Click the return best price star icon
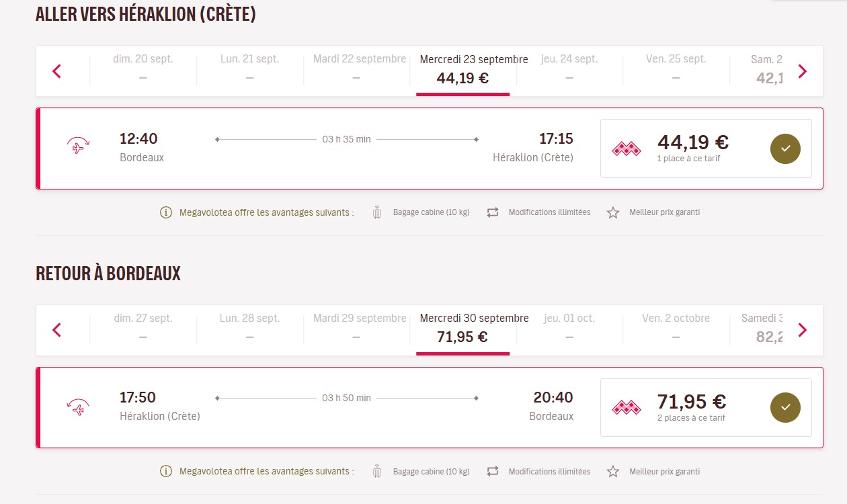This screenshot has height=504, width=847. (x=613, y=472)
